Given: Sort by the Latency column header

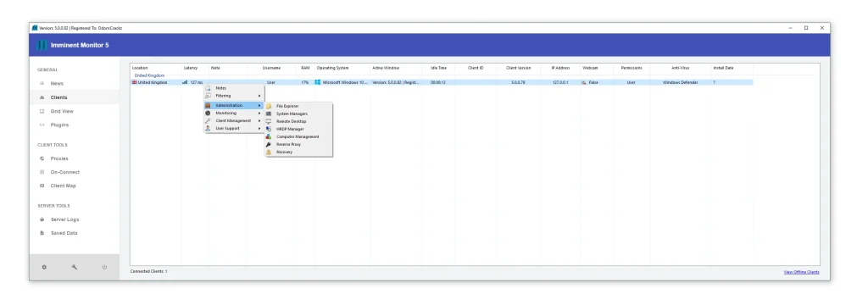Looking at the screenshot, I should pyautogui.click(x=191, y=68).
